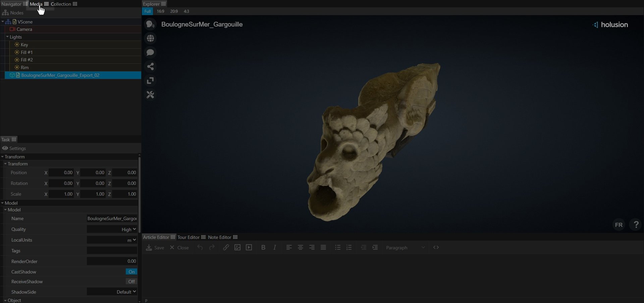The width and height of the screenshot is (644, 303).
Task: Click the Save button
Action: tap(155, 248)
